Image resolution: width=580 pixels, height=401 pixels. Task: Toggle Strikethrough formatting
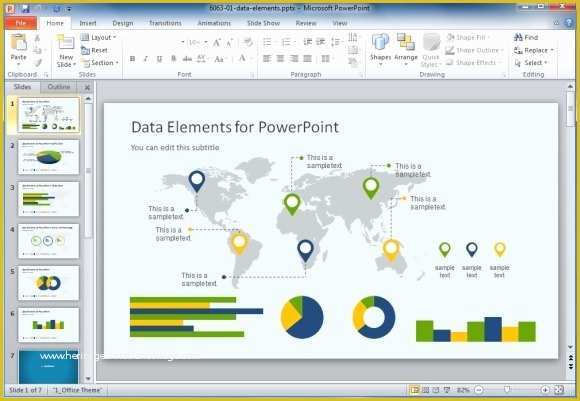pos(188,59)
